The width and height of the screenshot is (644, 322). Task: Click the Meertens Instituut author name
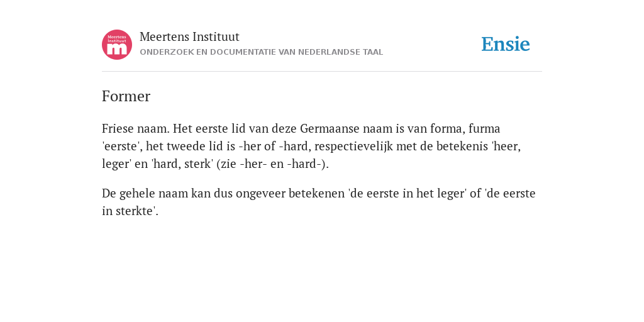(189, 37)
